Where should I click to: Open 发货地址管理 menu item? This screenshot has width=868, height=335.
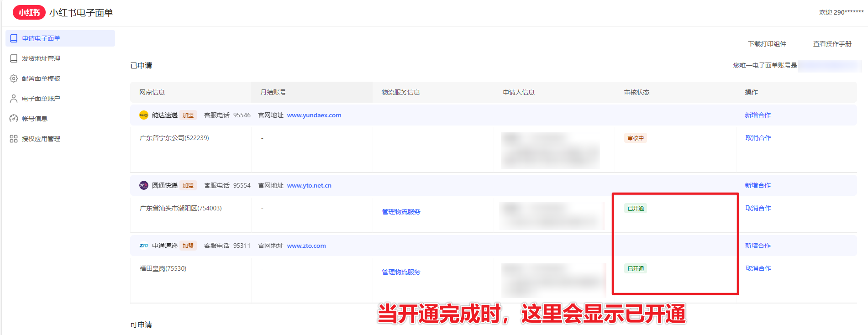point(41,58)
